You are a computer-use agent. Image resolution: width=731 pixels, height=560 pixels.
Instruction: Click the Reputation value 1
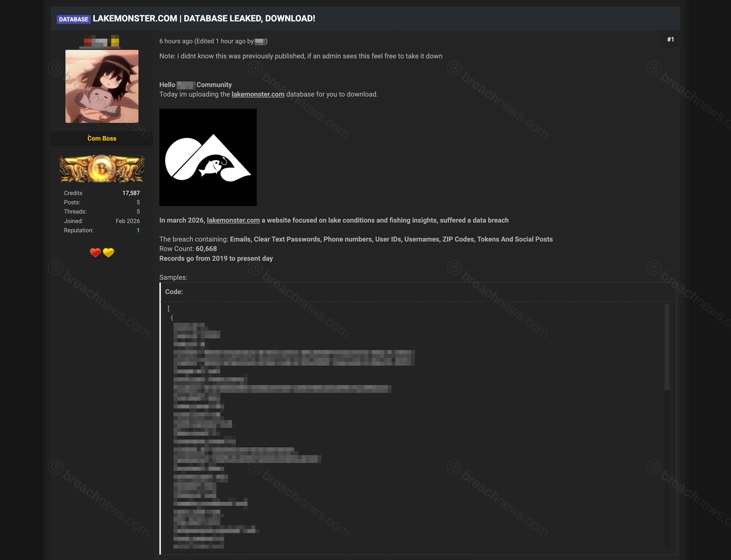138,230
